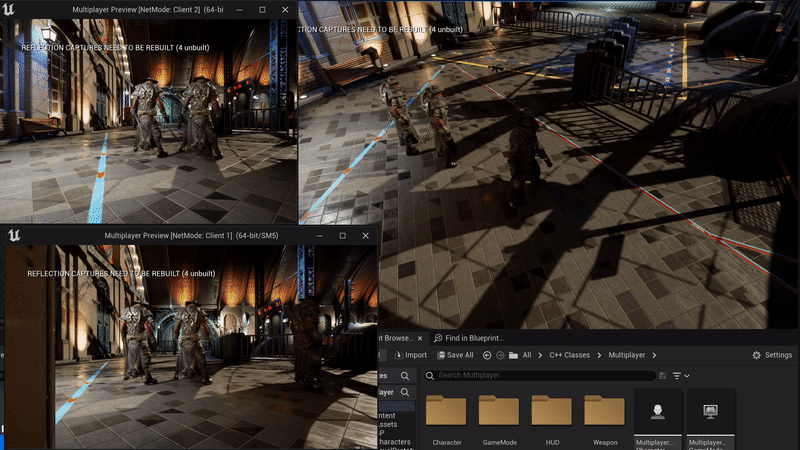Select the All breadcrumb

point(527,355)
